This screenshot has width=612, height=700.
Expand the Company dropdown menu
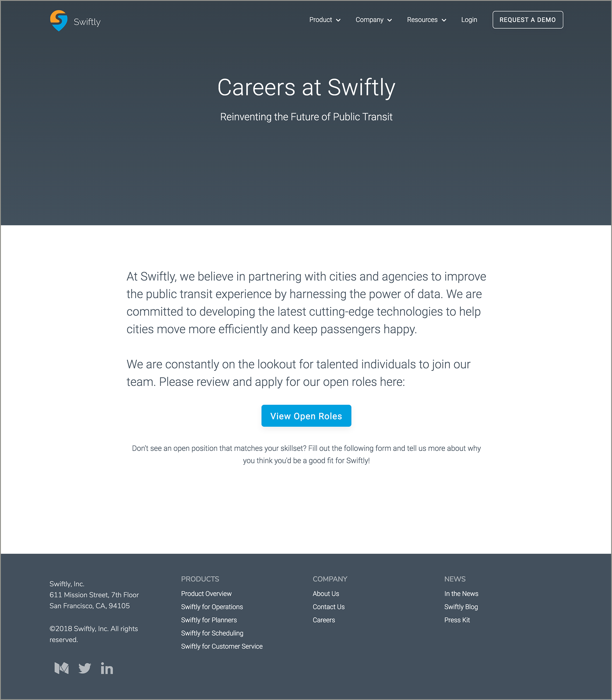[x=374, y=20]
